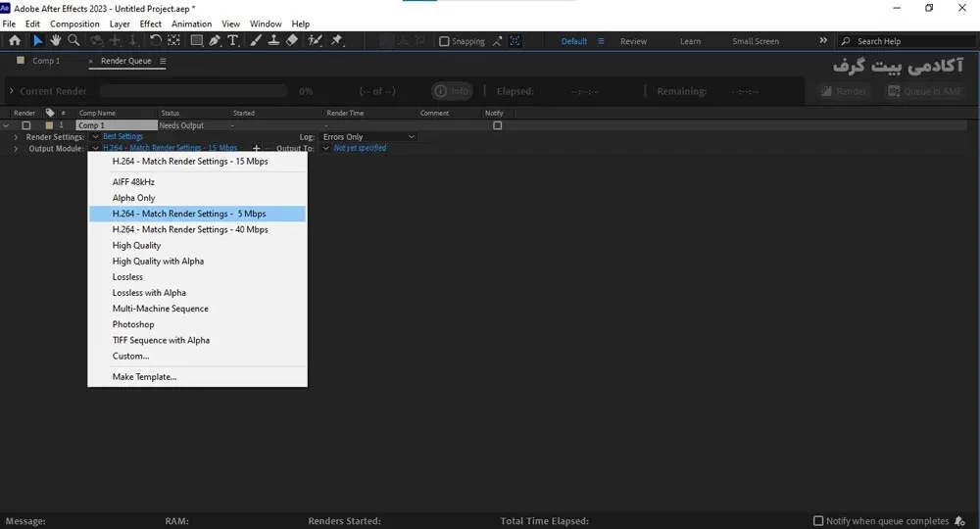Close the Render Queue tab

tap(90, 61)
